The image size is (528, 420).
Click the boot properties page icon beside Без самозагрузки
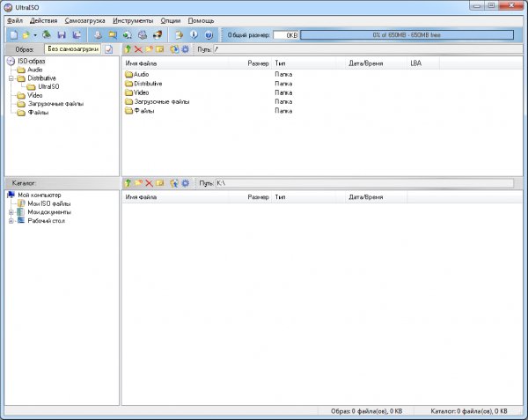point(109,49)
